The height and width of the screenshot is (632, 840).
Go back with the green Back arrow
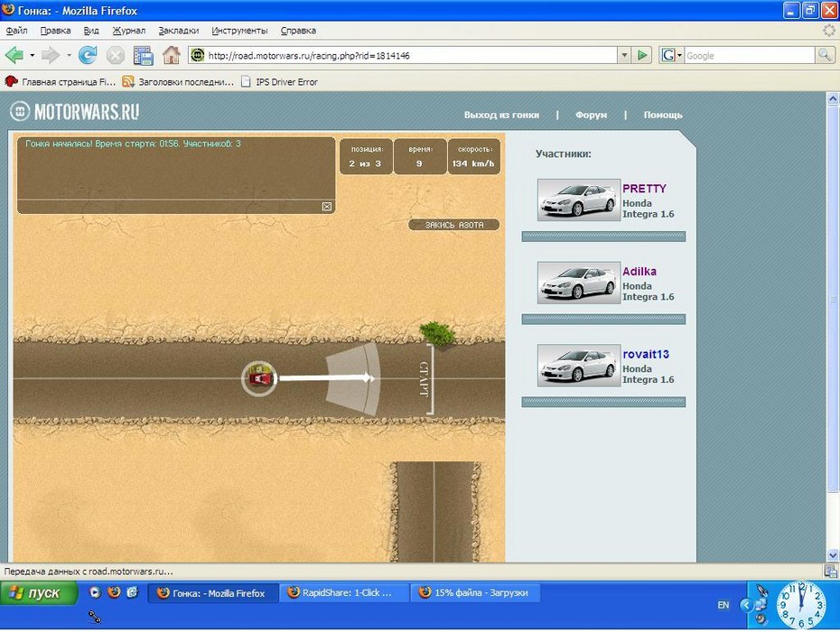[x=14, y=55]
